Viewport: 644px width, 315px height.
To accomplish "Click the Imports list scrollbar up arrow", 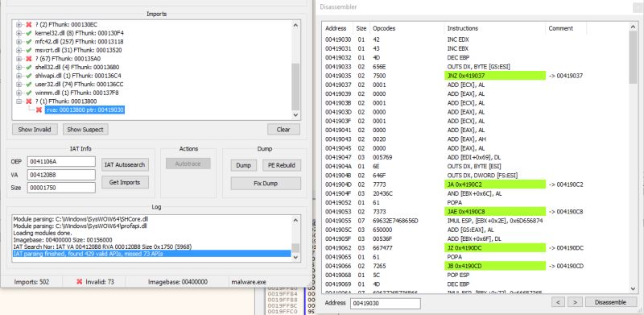I will click(x=295, y=25).
